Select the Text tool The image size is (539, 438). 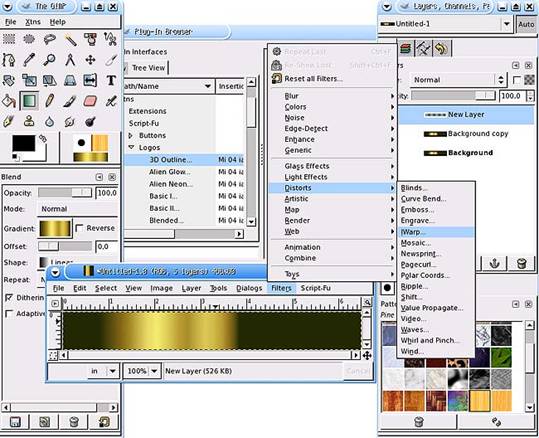tap(111, 80)
